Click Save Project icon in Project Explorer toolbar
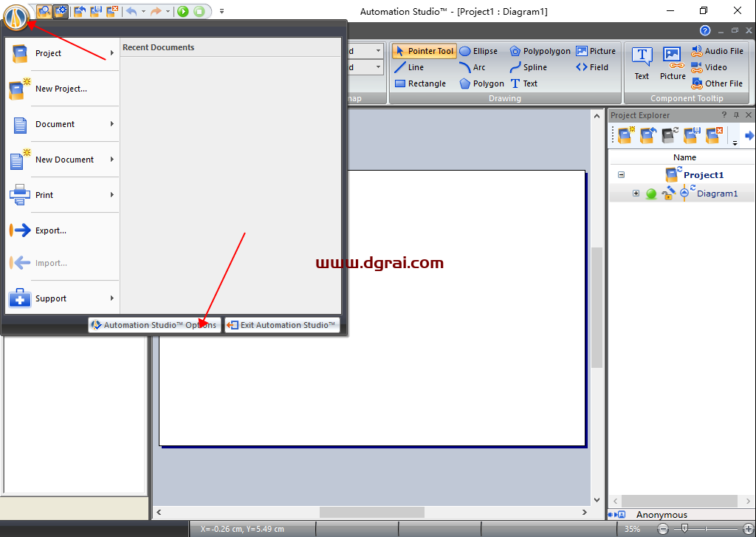Screen dimensions: 756x537 [691, 135]
